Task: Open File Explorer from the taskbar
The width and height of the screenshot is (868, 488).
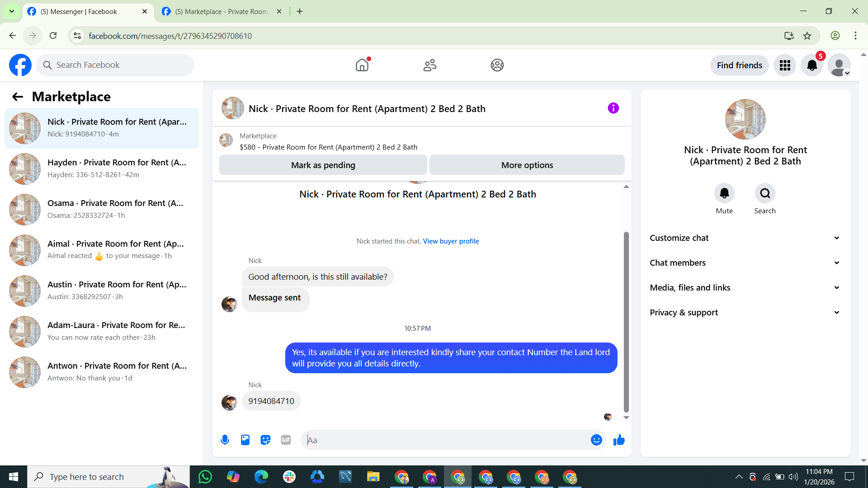Action: (x=373, y=477)
